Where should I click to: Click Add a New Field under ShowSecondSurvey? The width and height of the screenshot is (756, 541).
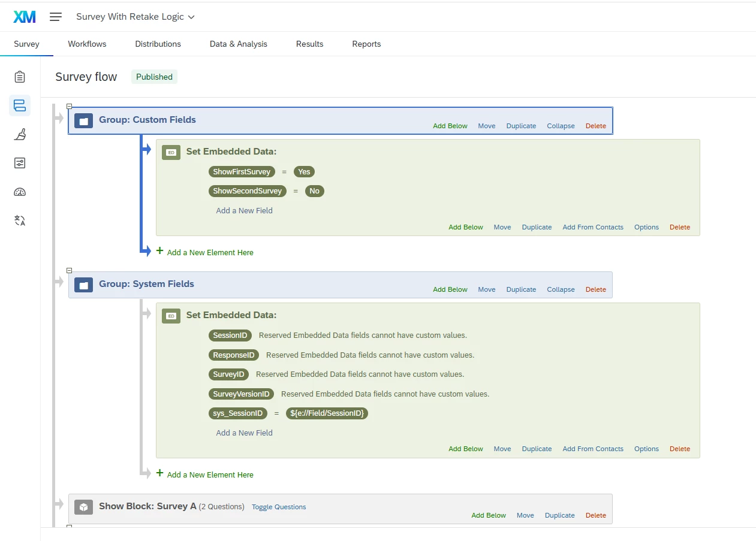click(244, 210)
